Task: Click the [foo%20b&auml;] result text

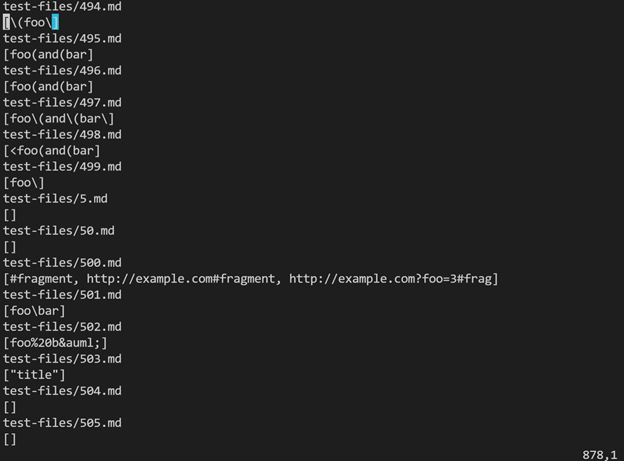Action: click(55, 343)
